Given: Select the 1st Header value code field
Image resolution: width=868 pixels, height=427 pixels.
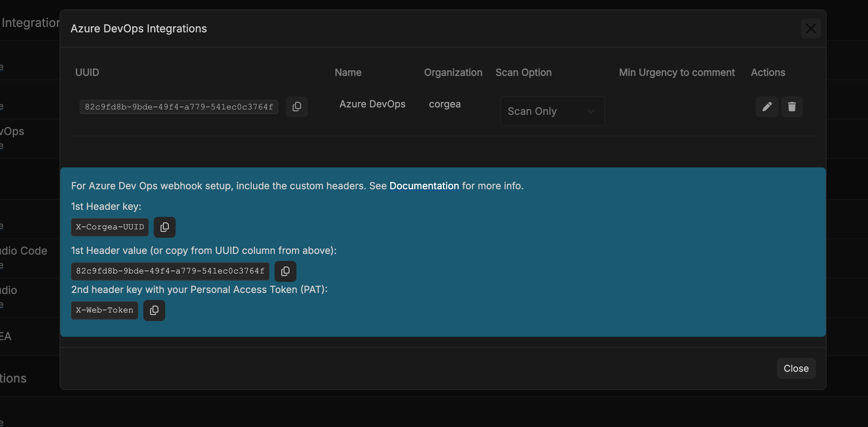Looking at the screenshot, I should [170, 271].
